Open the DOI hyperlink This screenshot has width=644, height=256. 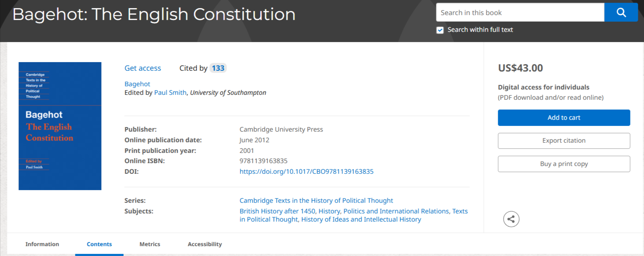point(306,172)
